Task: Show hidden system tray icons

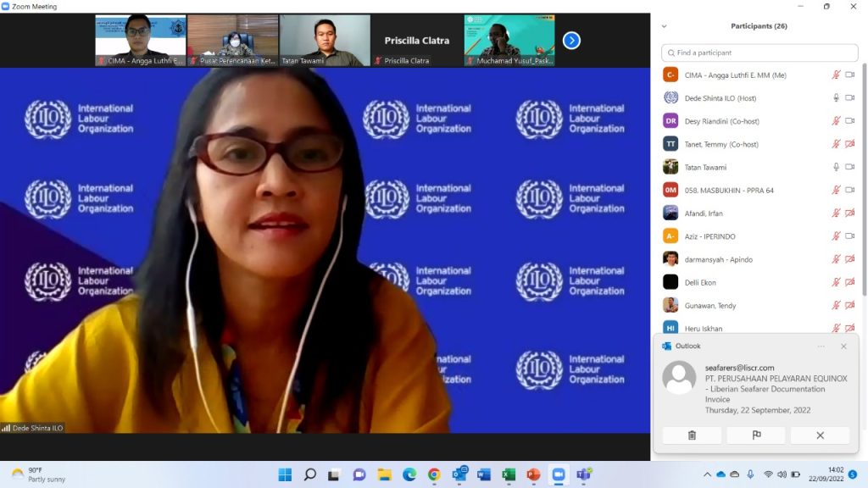Action: point(707,474)
